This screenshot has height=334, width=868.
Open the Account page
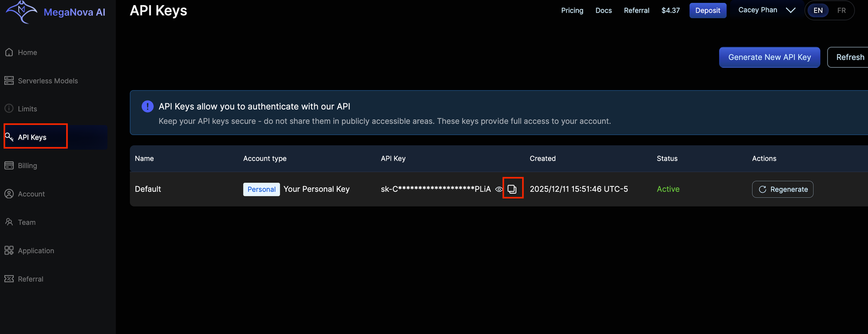(31, 194)
